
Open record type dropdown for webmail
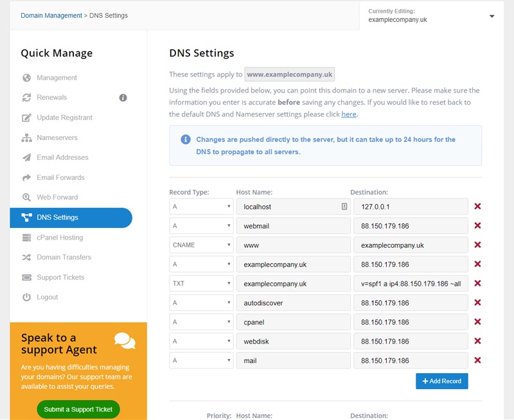[201, 225]
